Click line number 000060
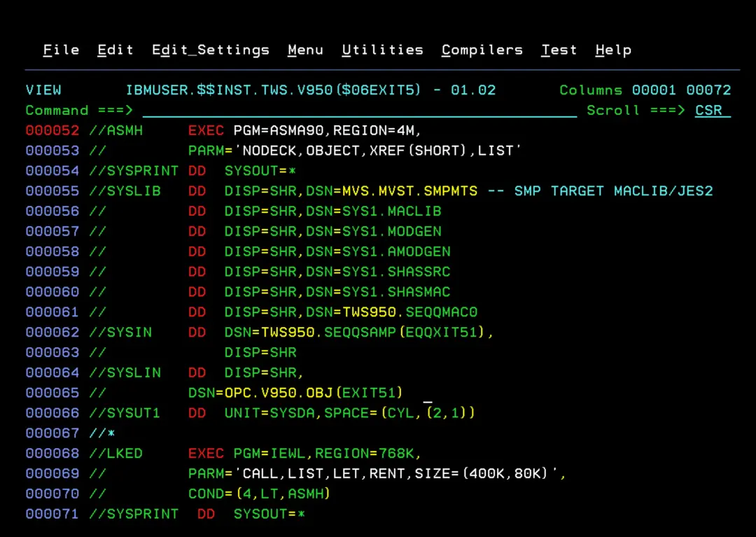Screen dimensions: 756x537 tap(52, 292)
